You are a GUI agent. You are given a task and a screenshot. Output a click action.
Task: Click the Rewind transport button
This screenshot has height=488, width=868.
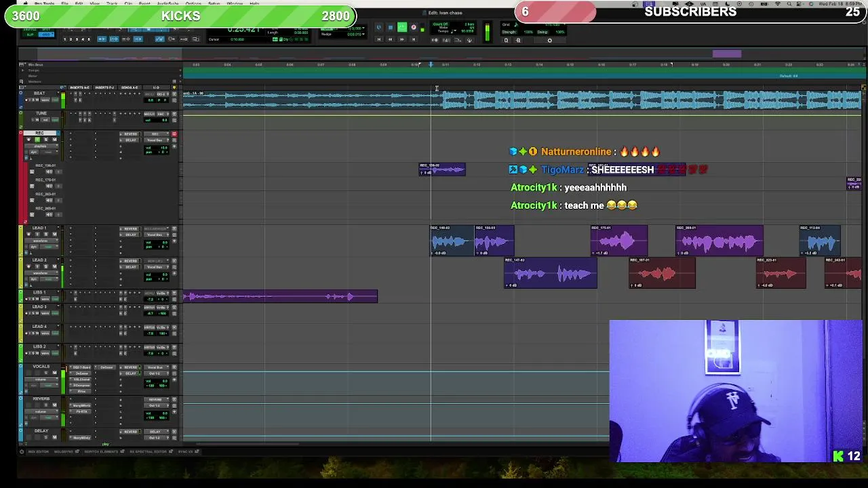(391, 39)
